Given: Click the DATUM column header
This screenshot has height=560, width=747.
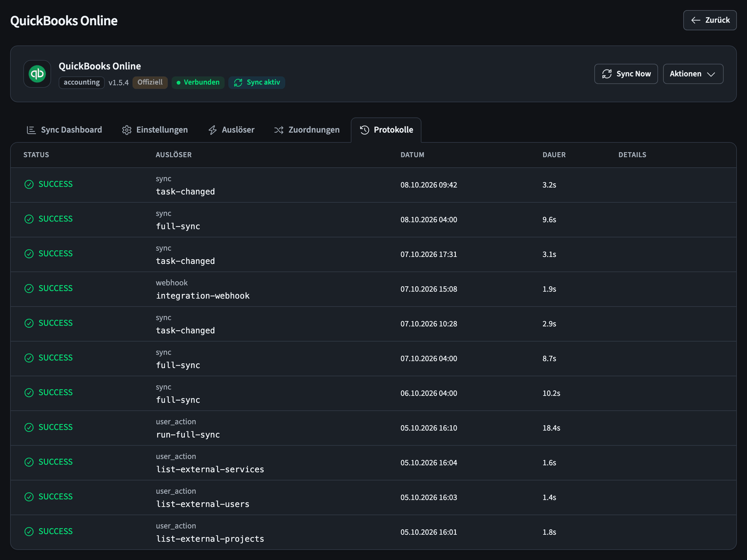Looking at the screenshot, I should tap(412, 155).
